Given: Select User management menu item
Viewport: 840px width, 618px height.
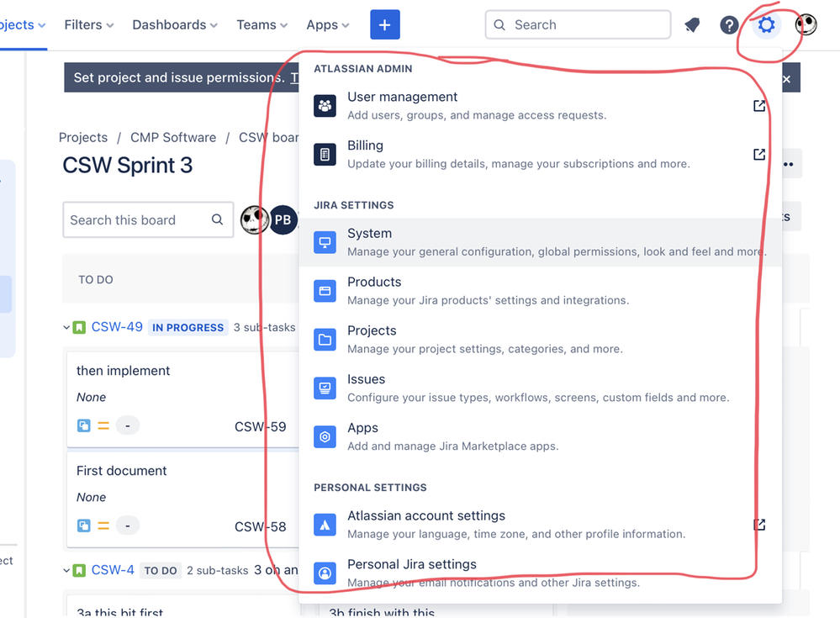Looking at the screenshot, I should [540, 106].
